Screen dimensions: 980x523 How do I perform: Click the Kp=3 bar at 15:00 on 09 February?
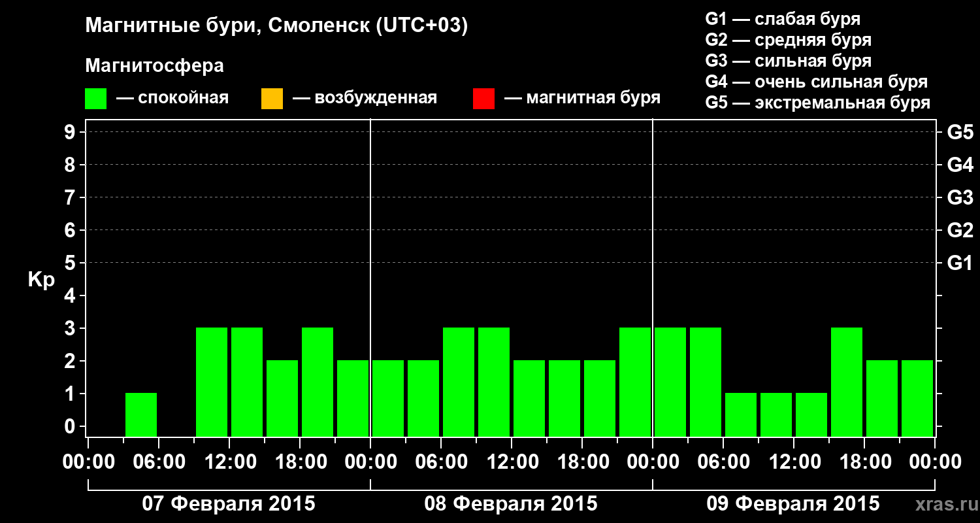tap(847, 382)
